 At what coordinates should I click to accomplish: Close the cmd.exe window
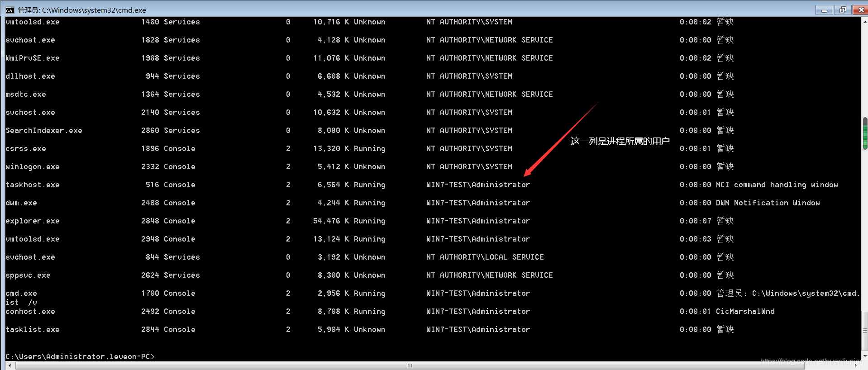(860, 10)
